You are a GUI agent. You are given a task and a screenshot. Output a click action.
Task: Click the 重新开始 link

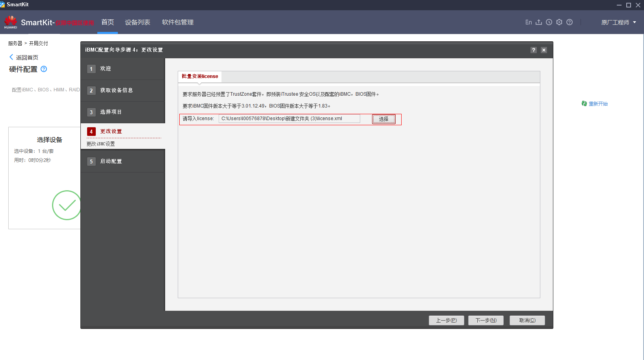598,104
